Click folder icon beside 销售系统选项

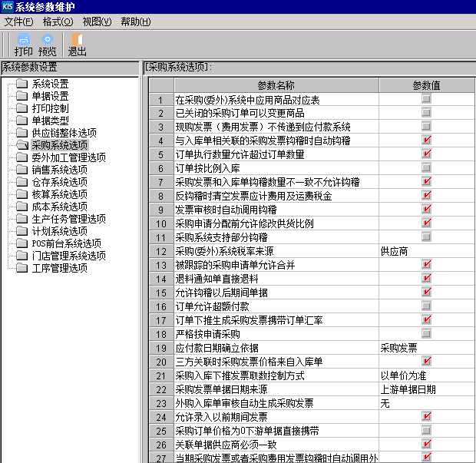(21, 170)
